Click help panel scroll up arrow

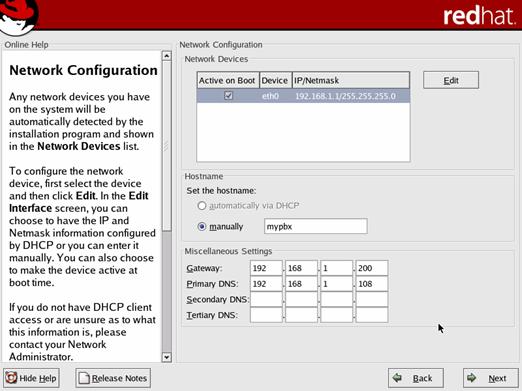click(167, 56)
